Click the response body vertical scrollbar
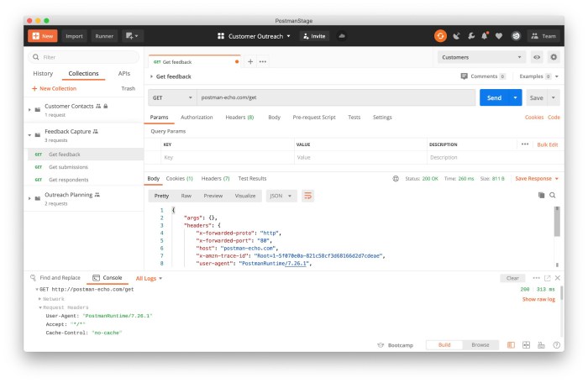 pos(557,222)
